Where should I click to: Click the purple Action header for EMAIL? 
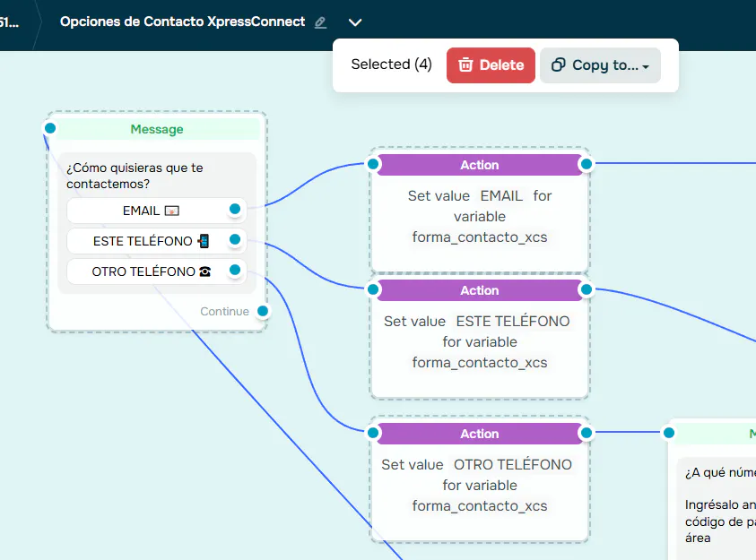480,165
